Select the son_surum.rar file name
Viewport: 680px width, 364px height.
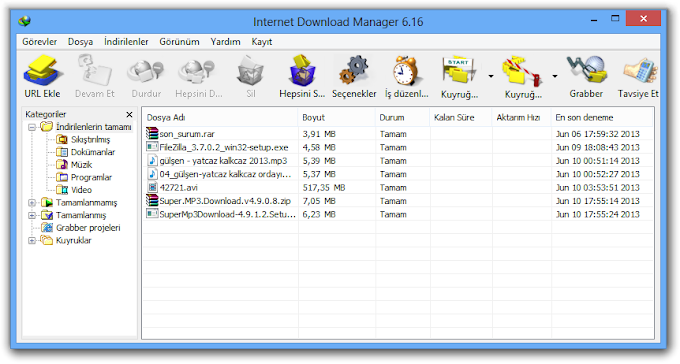click(x=187, y=134)
